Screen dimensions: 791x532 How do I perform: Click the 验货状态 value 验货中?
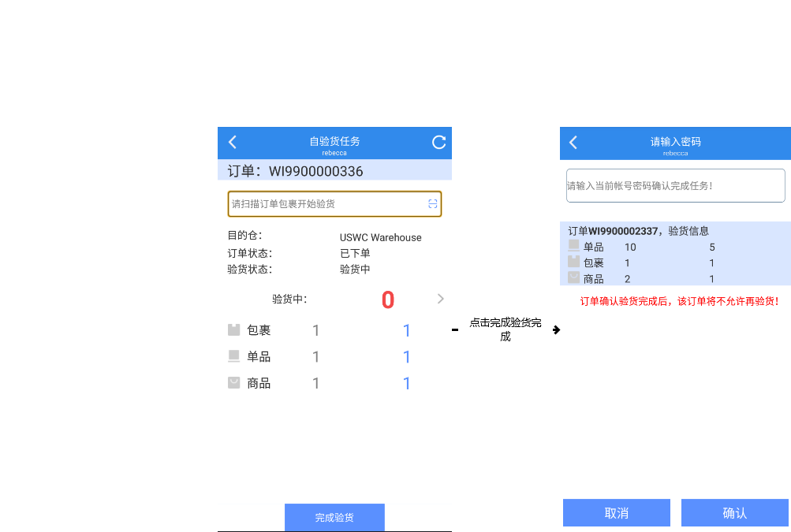pyautogui.click(x=355, y=270)
